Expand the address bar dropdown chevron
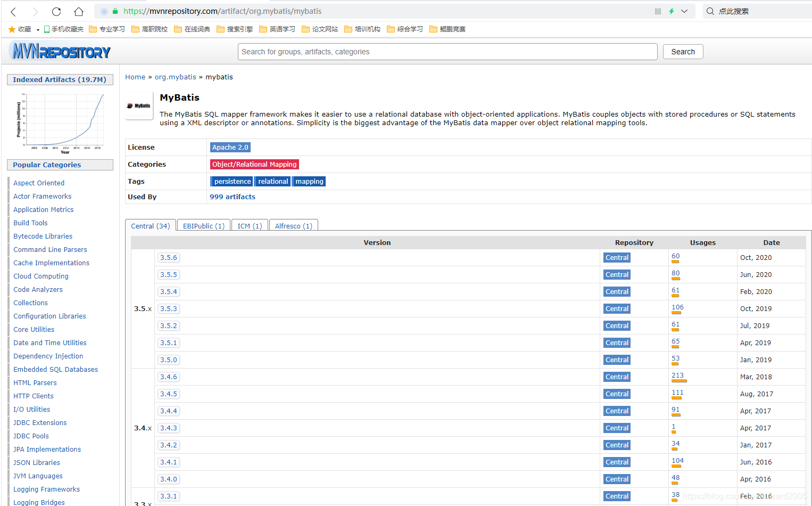The width and height of the screenshot is (812, 506). click(x=684, y=11)
